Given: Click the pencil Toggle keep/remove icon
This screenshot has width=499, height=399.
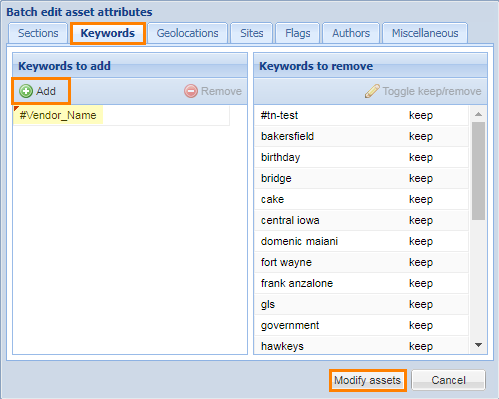Looking at the screenshot, I should click(x=372, y=91).
